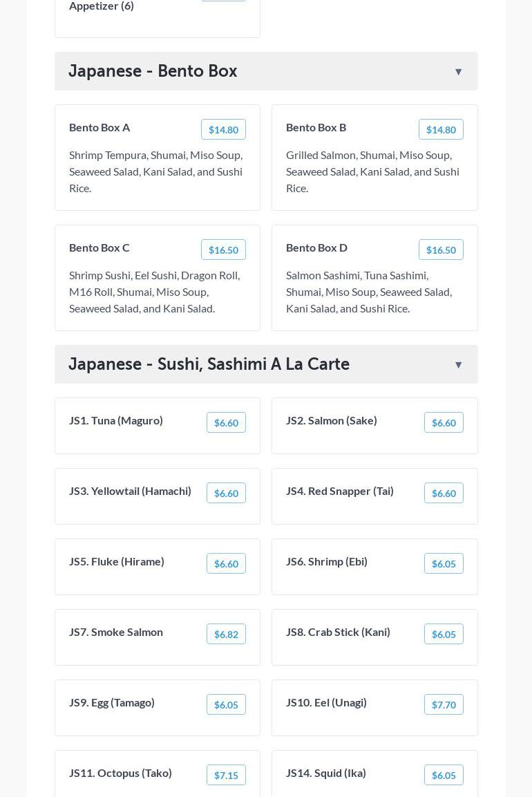
Task: Open JS4. Red Snapper (Tai) item
Action: (340, 491)
